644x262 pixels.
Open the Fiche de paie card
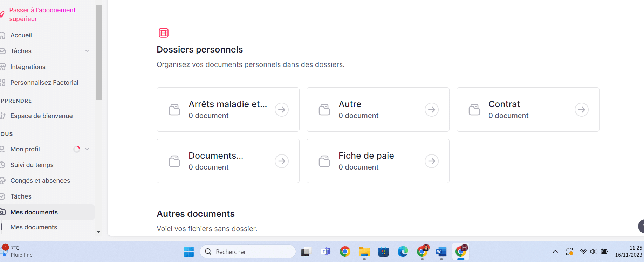pyautogui.click(x=378, y=161)
